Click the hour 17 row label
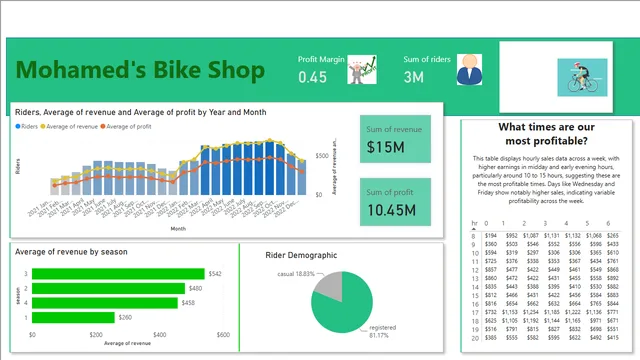This screenshot has width=640, height=360. coord(475,313)
